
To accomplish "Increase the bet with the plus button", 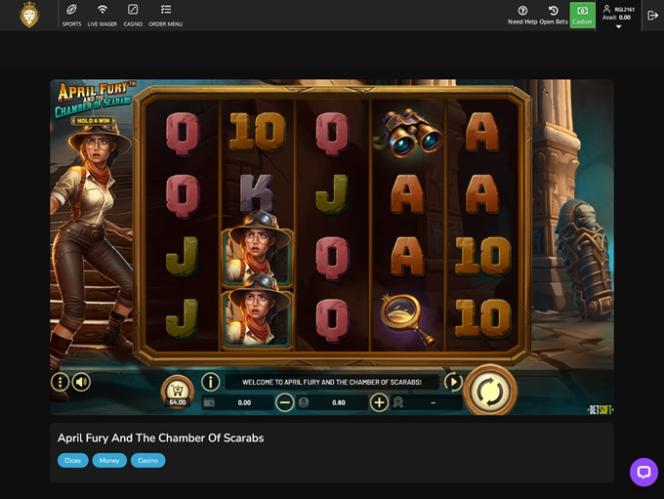I will pos(379,402).
